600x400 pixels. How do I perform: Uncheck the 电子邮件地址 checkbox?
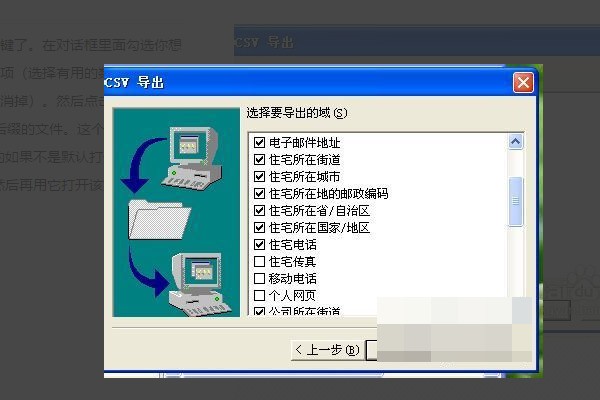[259, 142]
